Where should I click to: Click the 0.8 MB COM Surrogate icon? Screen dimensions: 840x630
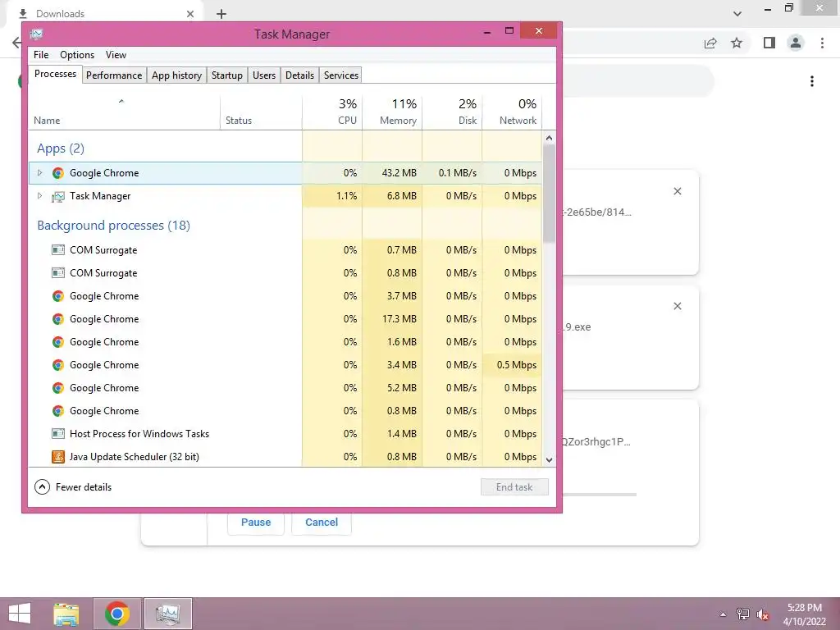pos(58,272)
